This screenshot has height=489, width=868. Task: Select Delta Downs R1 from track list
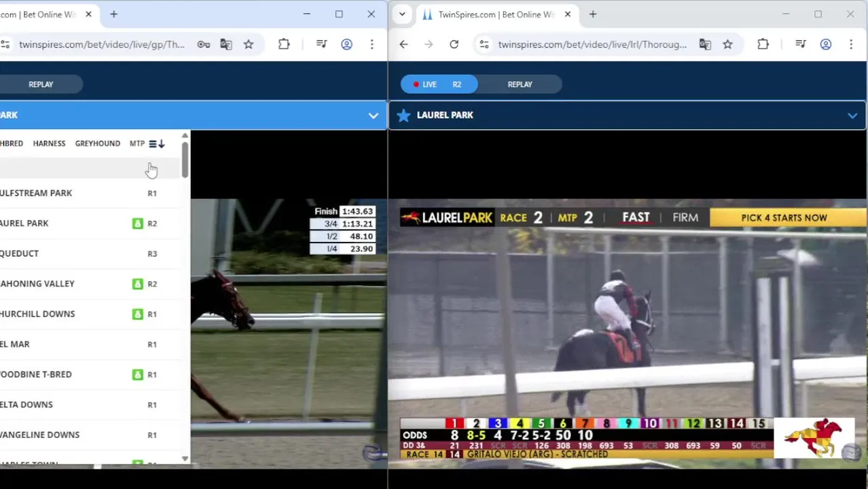pos(90,405)
